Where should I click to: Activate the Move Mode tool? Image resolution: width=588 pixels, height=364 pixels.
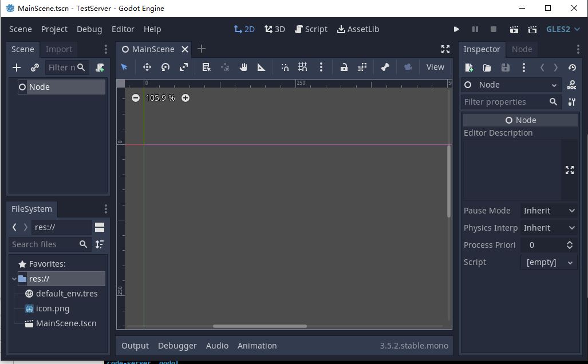click(x=147, y=67)
